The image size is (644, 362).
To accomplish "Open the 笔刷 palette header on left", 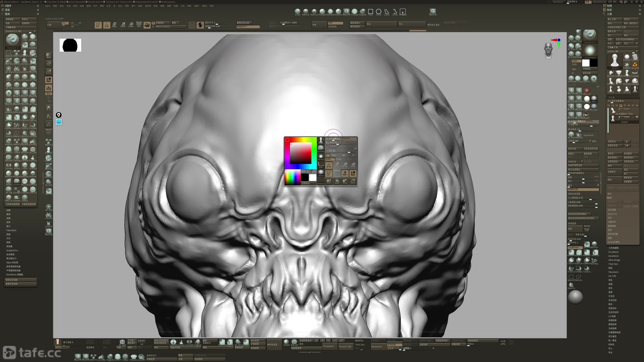I will [x=7, y=14].
